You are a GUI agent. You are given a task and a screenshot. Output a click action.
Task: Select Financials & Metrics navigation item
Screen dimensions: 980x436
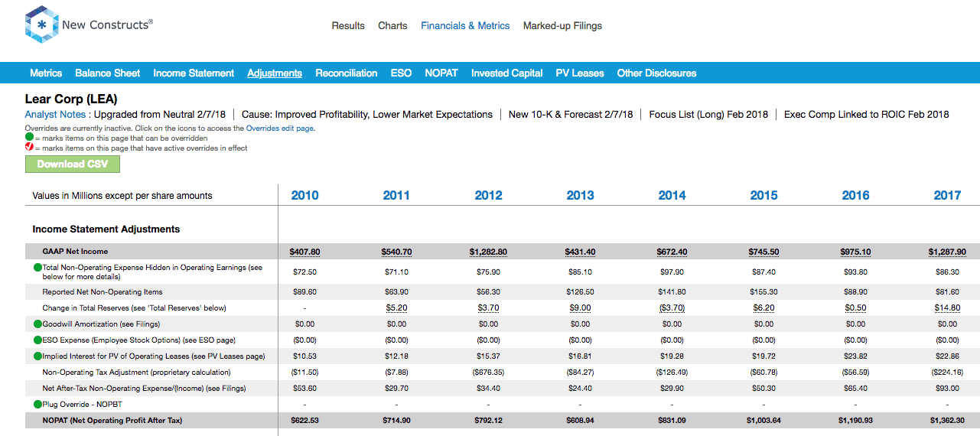(x=465, y=26)
